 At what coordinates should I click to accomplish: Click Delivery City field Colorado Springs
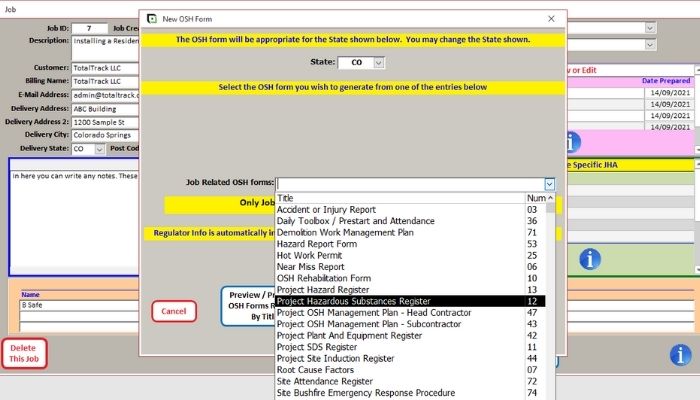(105, 135)
